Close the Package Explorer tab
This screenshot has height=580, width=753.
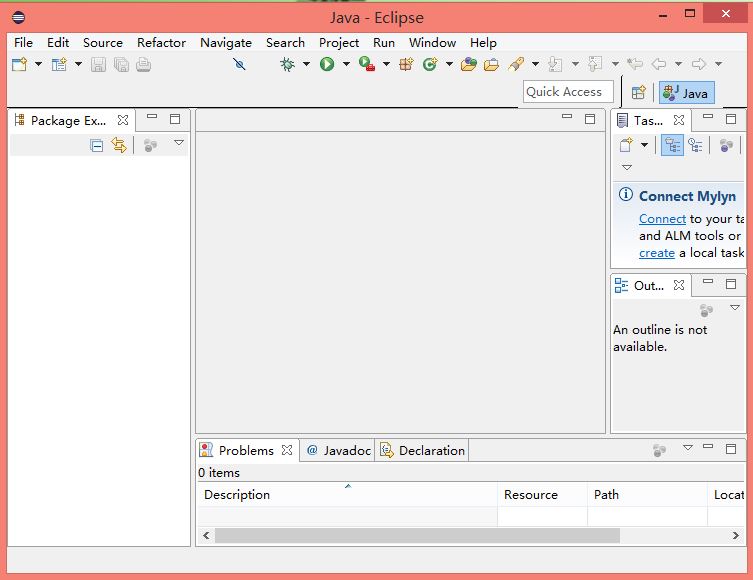point(123,120)
